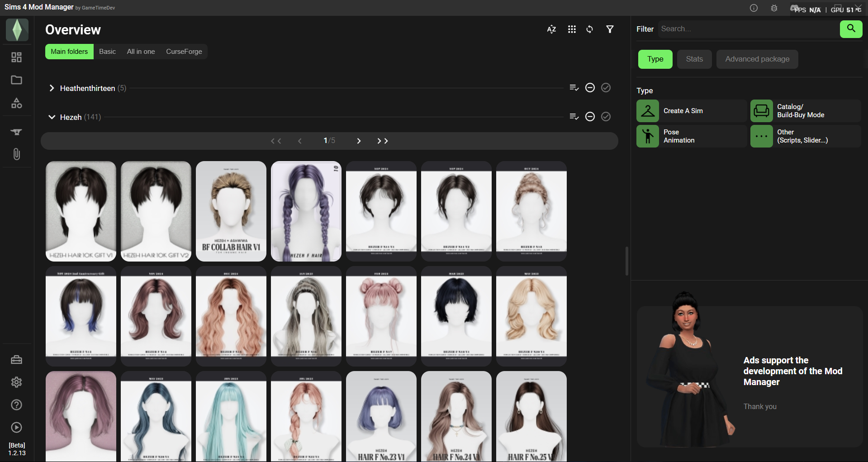This screenshot has height=462, width=868.
Task: Select the black bob with blue tips thumbnail
Action: [x=81, y=316]
